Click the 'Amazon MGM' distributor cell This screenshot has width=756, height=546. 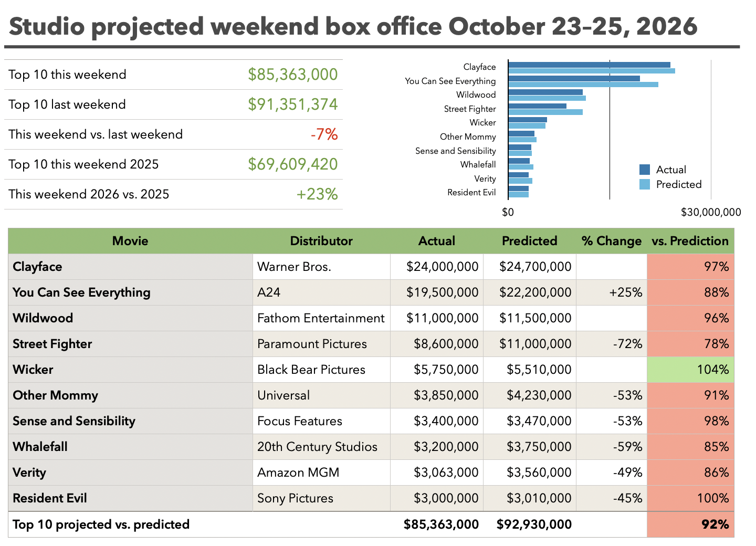click(321, 472)
